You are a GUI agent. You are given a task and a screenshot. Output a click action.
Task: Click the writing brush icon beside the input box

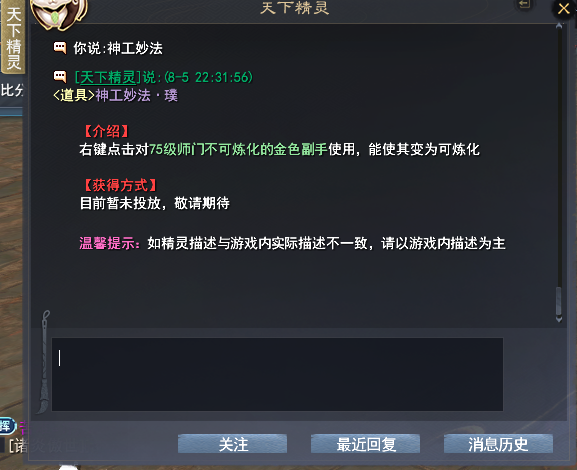(x=43, y=362)
